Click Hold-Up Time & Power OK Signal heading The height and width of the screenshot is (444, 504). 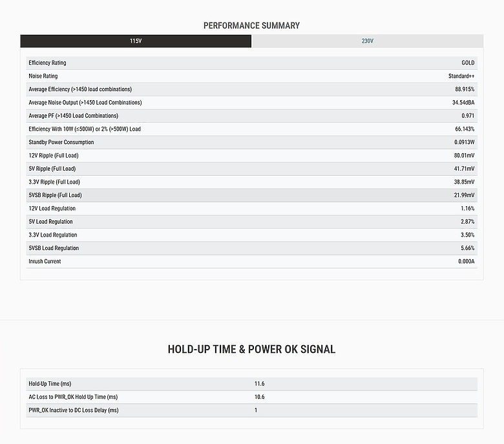tap(252, 349)
